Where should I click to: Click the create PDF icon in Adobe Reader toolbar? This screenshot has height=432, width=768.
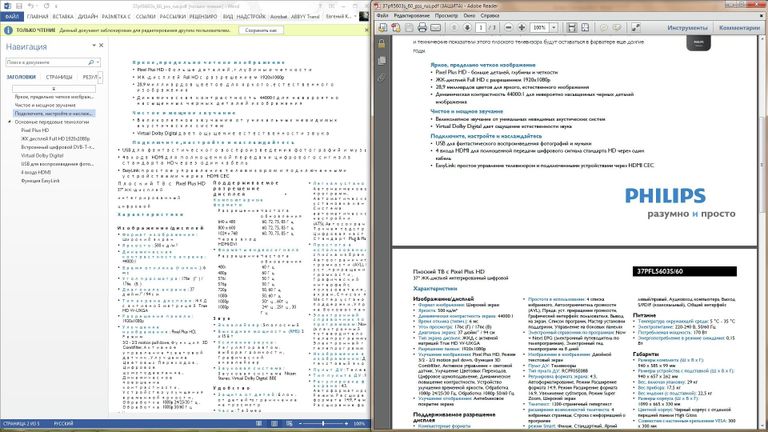point(396,28)
